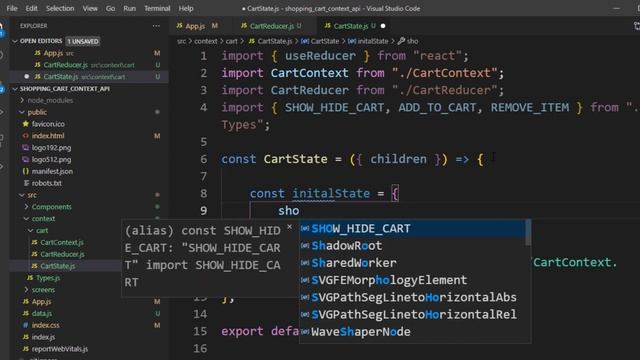
Task: Open index.html file
Action: click(x=48, y=136)
